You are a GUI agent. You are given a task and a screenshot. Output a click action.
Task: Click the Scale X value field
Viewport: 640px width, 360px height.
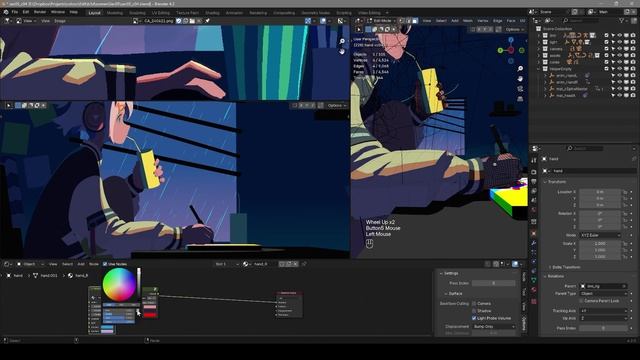(600, 243)
